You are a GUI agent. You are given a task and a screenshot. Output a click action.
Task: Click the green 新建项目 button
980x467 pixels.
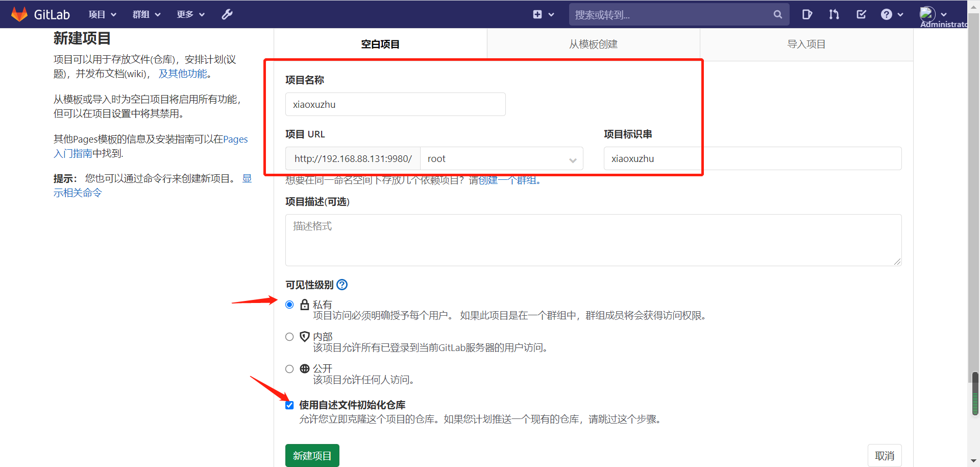tap(312, 455)
